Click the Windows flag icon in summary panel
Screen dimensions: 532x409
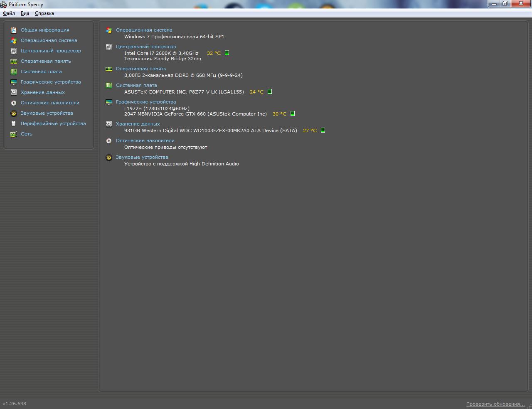tap(109, 30)
